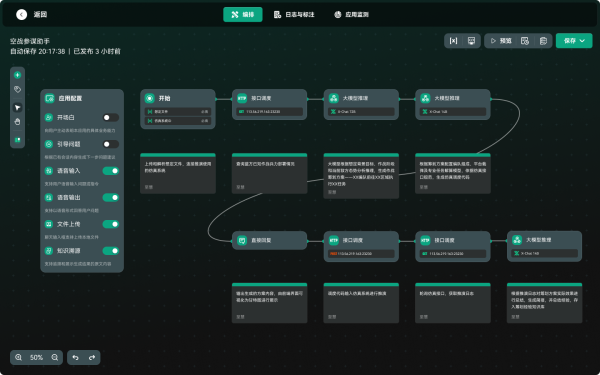Select the 开始 node title

(164, 98)
